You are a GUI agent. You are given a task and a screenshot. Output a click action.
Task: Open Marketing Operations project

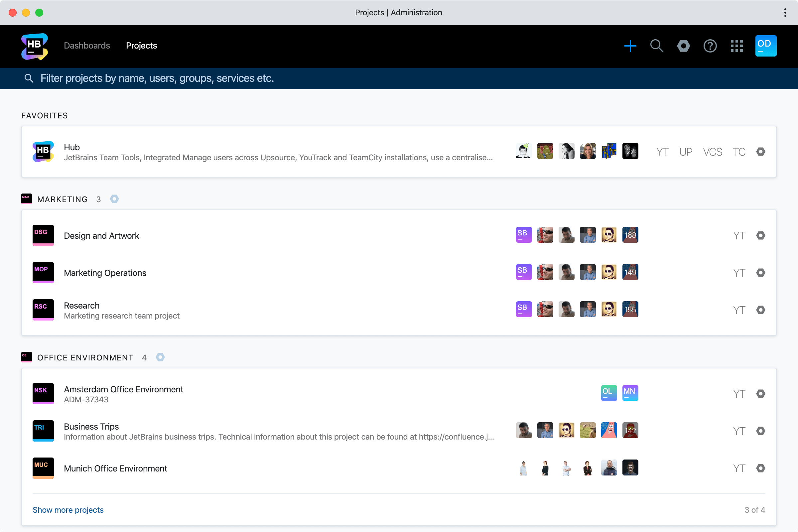coord(105,273)
